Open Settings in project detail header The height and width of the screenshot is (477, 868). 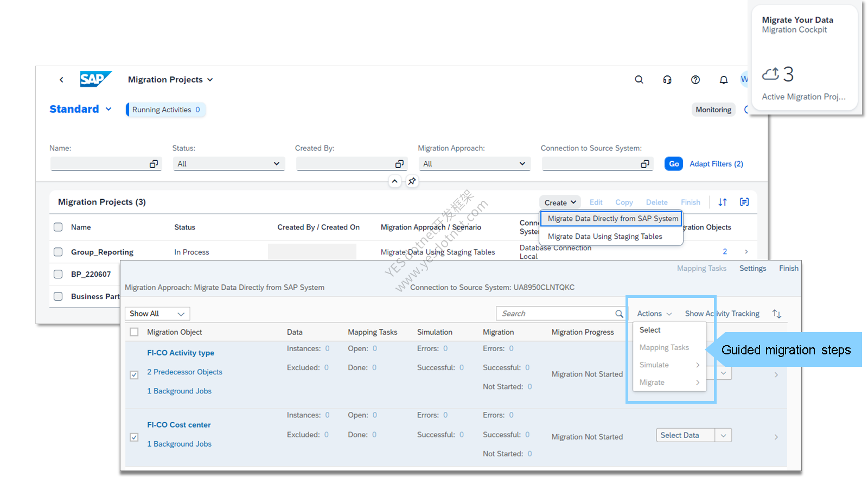(x=752, y=269)
